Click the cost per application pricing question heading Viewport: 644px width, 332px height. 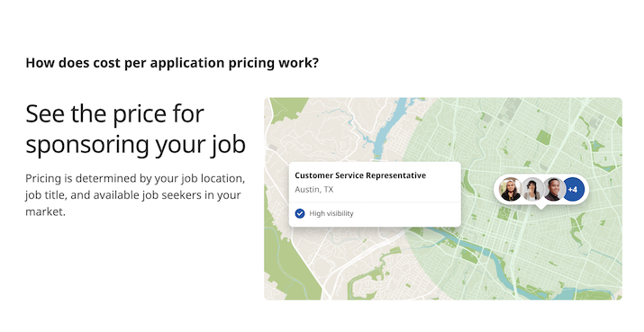[172, 63]
